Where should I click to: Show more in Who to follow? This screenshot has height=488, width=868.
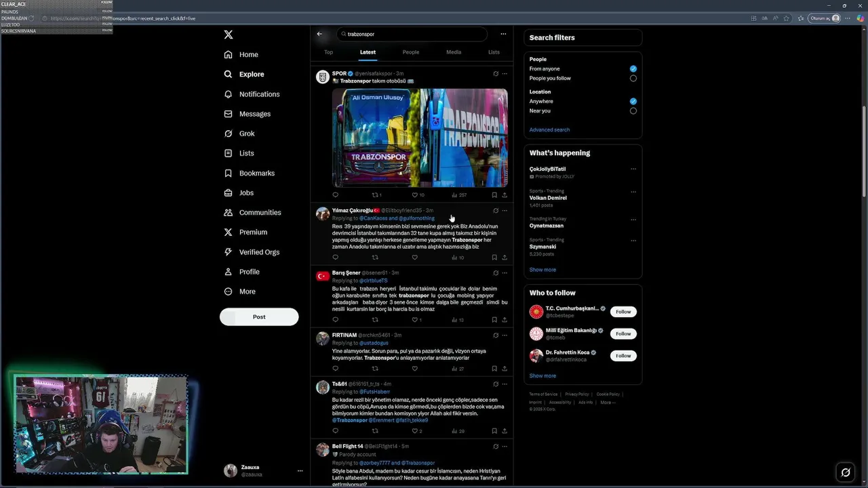(542, 375)
